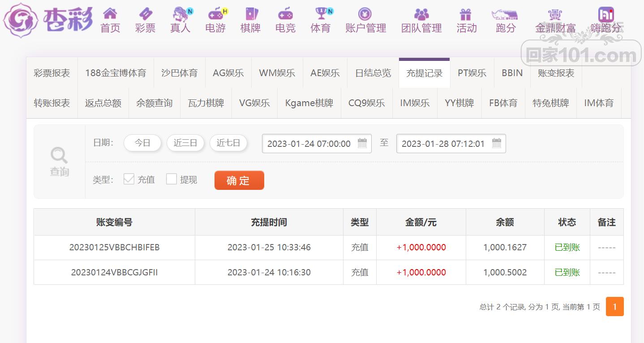Open the 彩票 lottery ticket icon

pos(145,13)
